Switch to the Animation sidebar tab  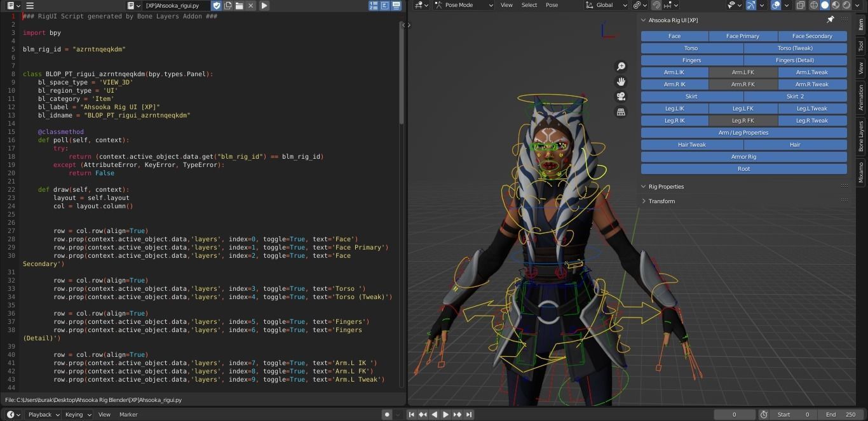862,97
